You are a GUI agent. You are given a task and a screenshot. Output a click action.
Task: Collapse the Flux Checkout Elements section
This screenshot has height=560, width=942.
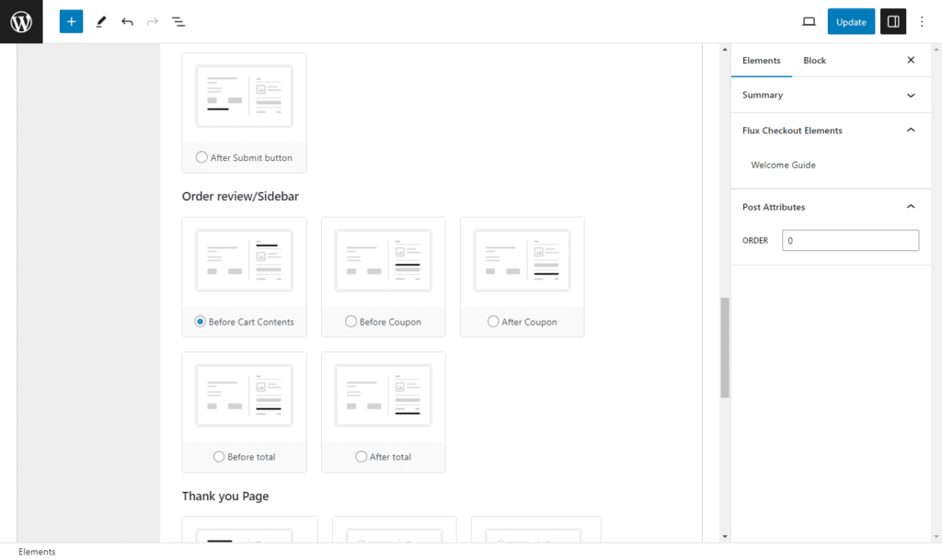(x=911, y=130)
